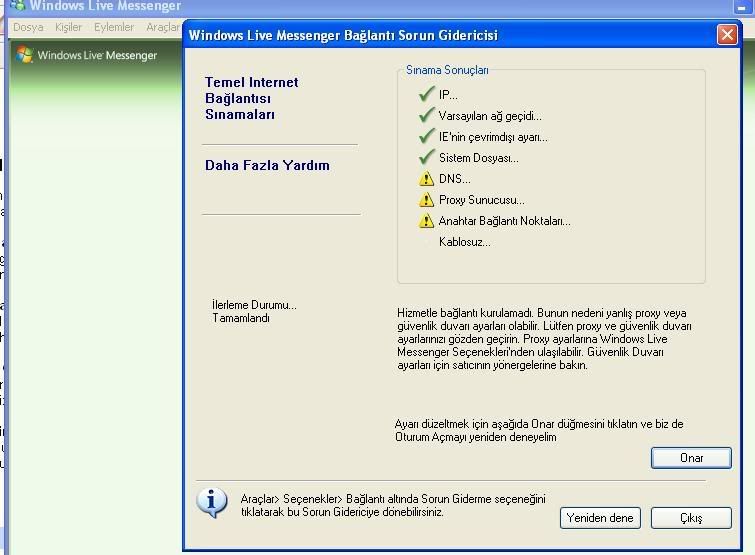This screenshot has height=555, width=755.
Task: Click the Messenger title bar icon
Action: click(x=18, y=5)
